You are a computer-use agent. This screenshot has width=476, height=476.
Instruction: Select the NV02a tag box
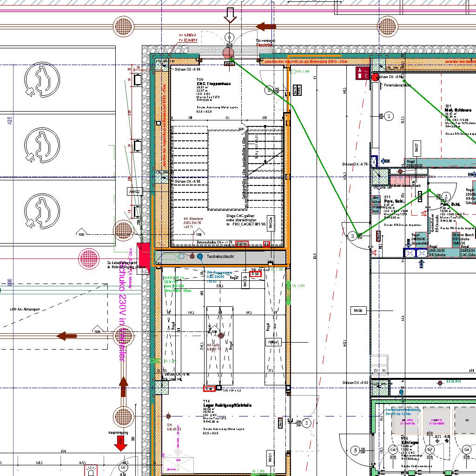[x=271, y=223]
